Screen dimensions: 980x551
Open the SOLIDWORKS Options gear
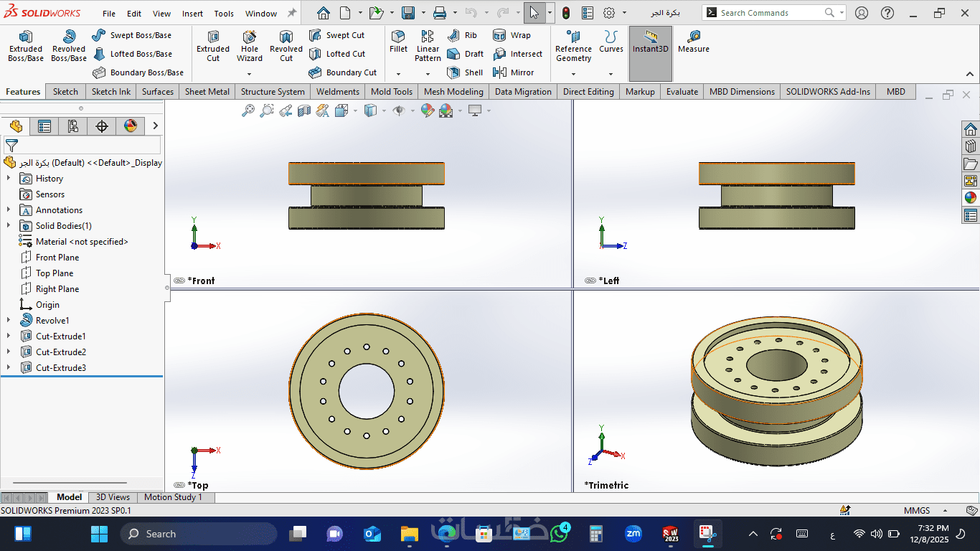[609, 13]
